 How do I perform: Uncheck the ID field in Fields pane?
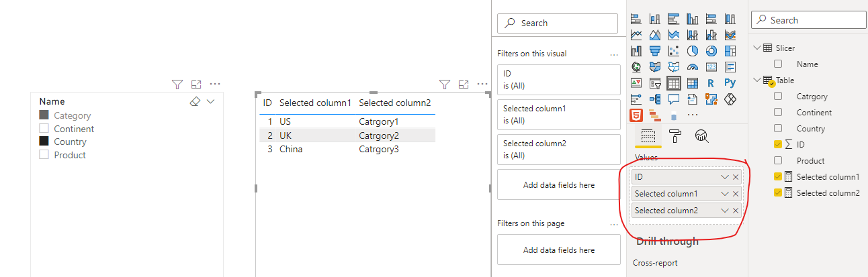[x=778, y=144]
